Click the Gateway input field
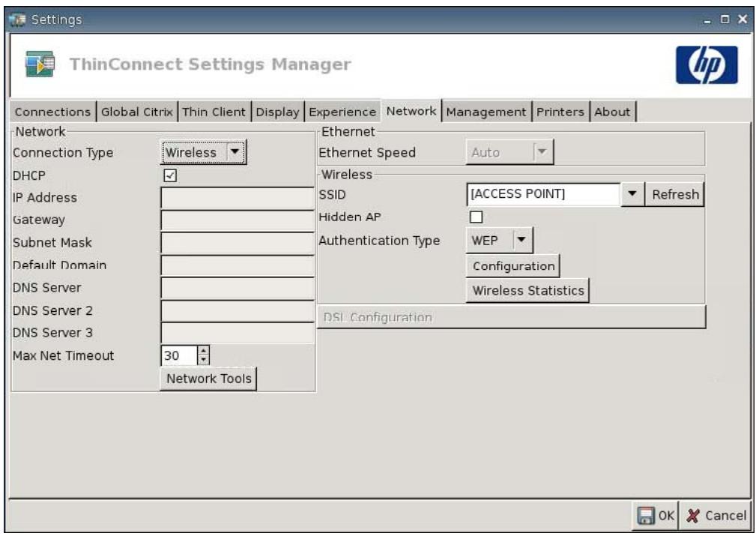756x536 pixels. 238,220
